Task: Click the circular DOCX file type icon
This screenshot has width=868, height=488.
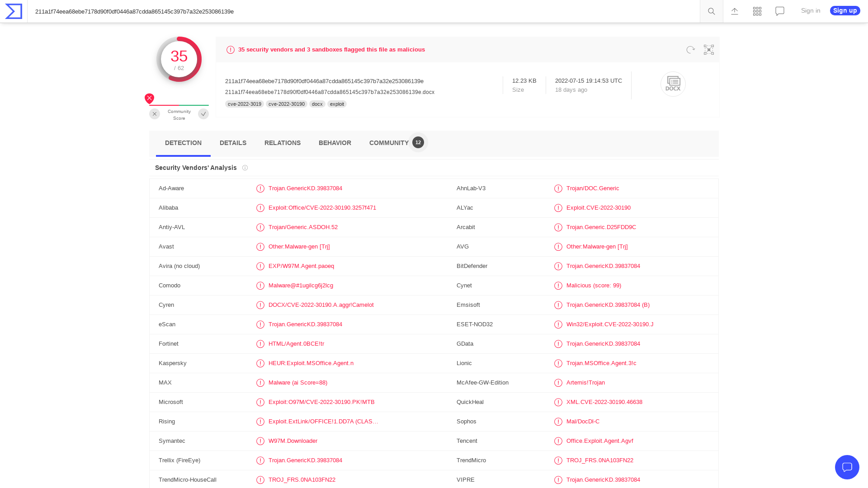Action: point(673,84)
